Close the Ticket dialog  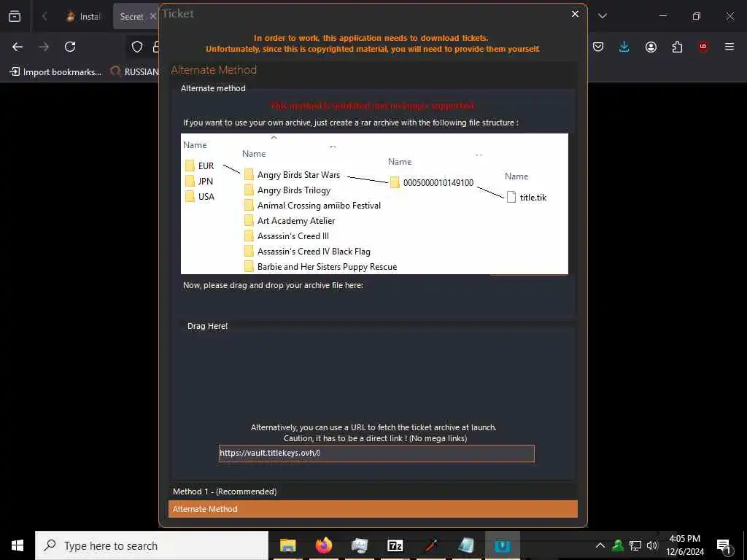(575, 14)
